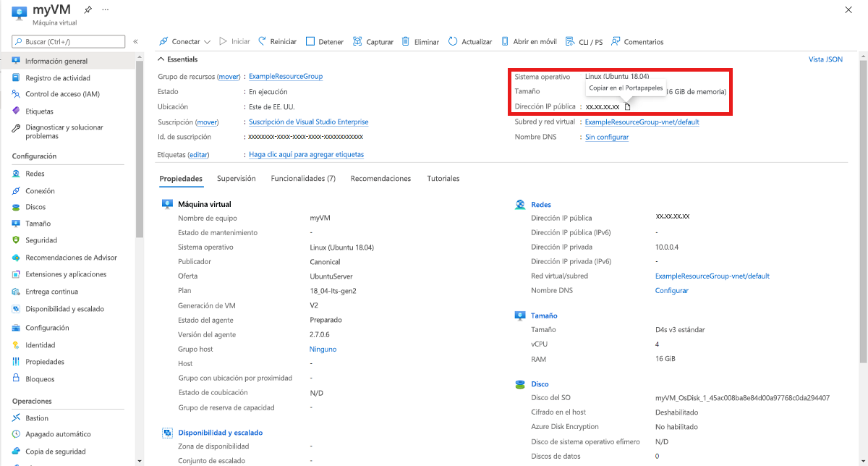This screenshot has width=868, height=466.
Task: Switch to the Propiedades tab
Action: 181,179
